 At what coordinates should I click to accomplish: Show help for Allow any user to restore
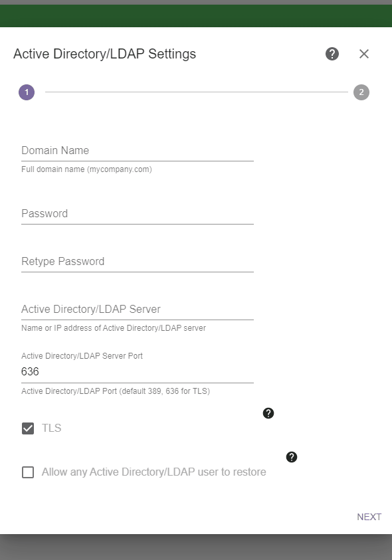(x=292, y=457)
